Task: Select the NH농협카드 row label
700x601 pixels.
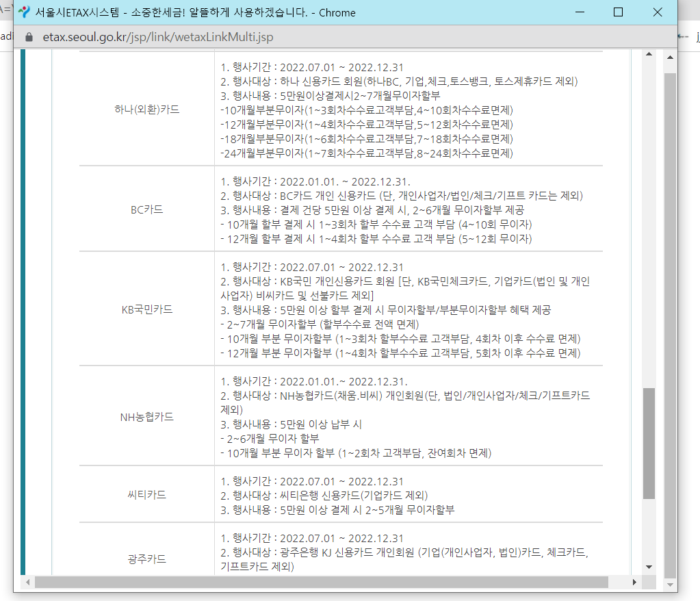Action: pos(147,417)
